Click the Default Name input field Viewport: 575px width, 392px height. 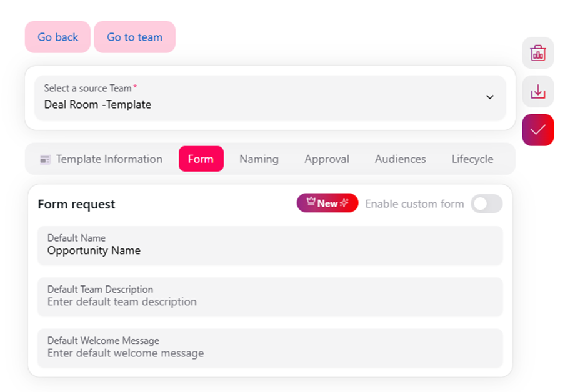tap(270, 245)
